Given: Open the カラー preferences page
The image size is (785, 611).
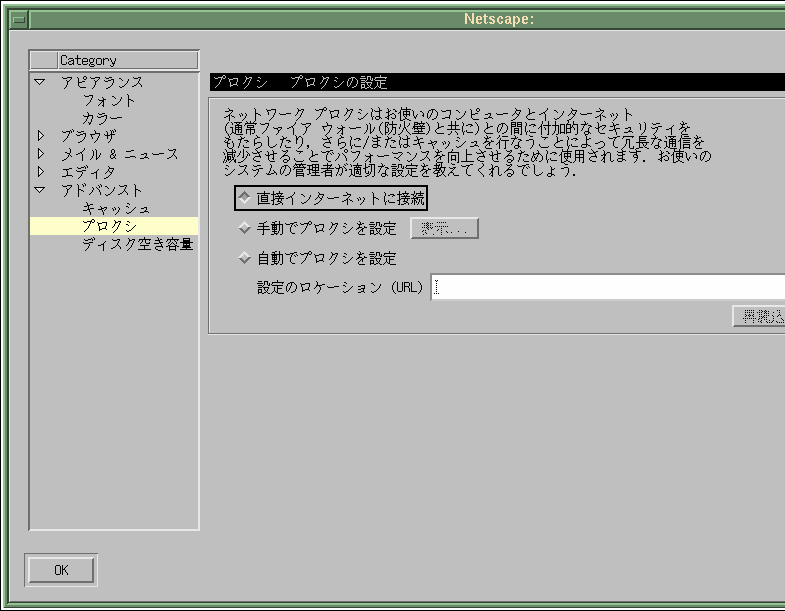Looking at the screenshot, I should (102, 118).
